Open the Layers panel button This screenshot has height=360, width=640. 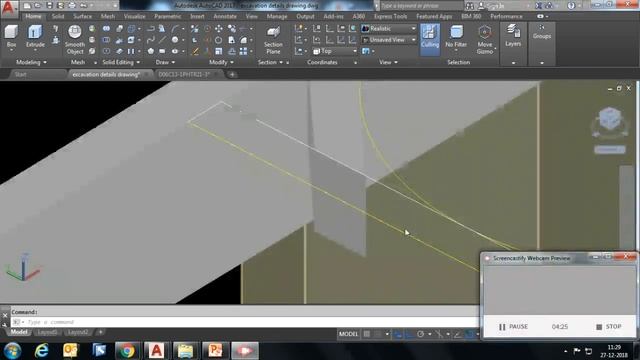pos(513,36)
